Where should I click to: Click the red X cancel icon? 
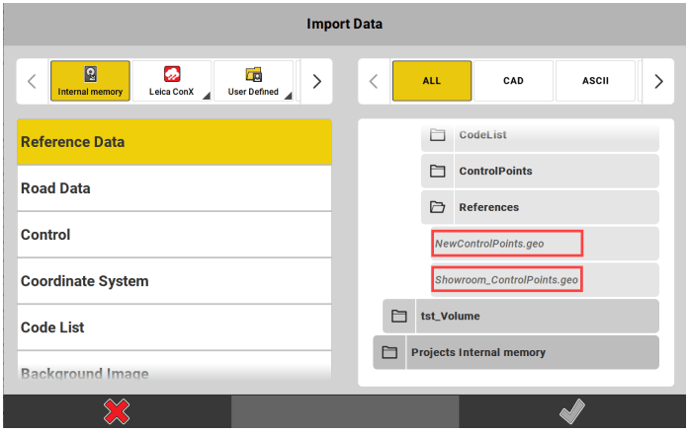pyautogui.click(x=117, y=411)
